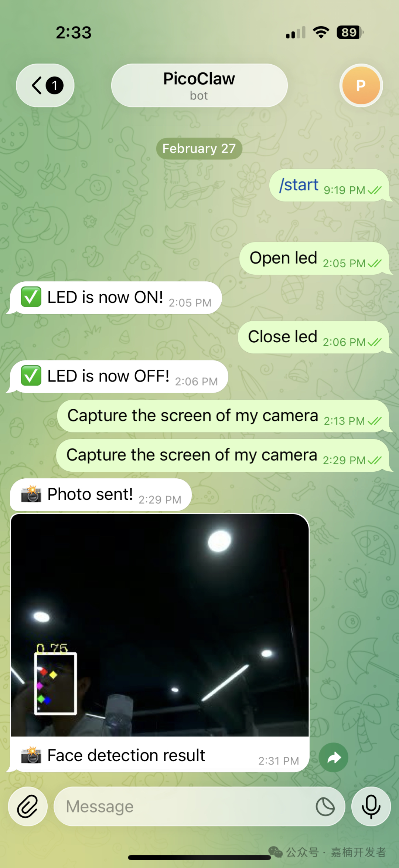
Task: Tap the Wi-Fi icon in status bar
Action: click(321, 33)
